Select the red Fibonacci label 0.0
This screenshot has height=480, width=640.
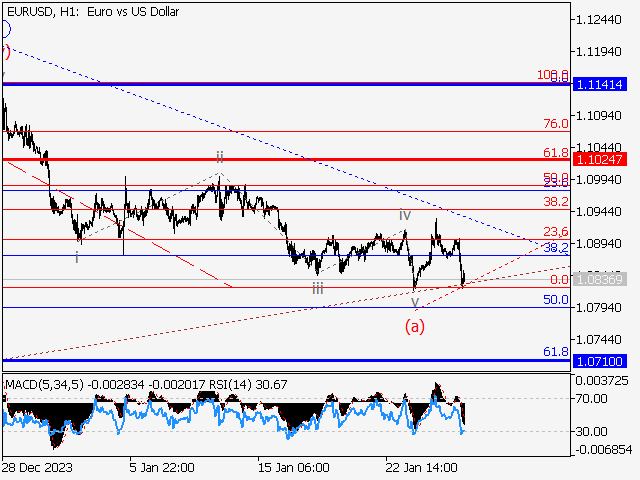[559, 280]
